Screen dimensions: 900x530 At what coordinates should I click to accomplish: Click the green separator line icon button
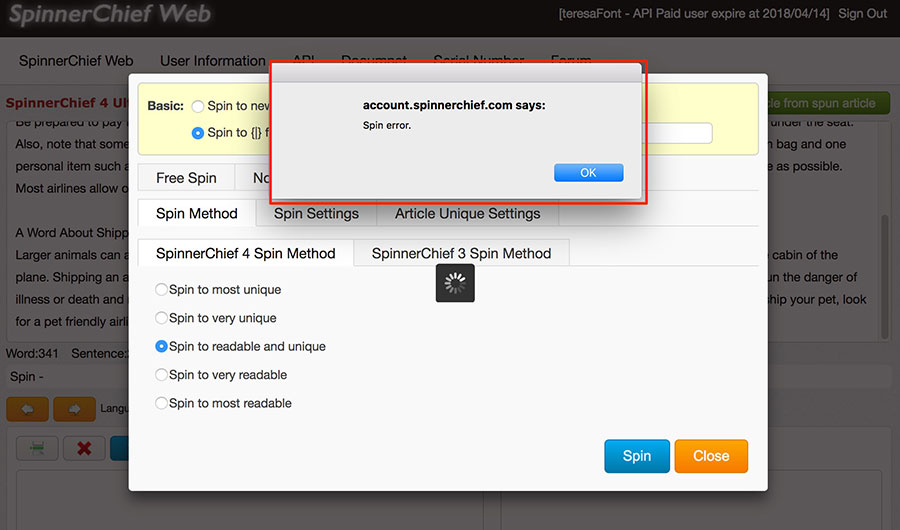click(37, 449)
